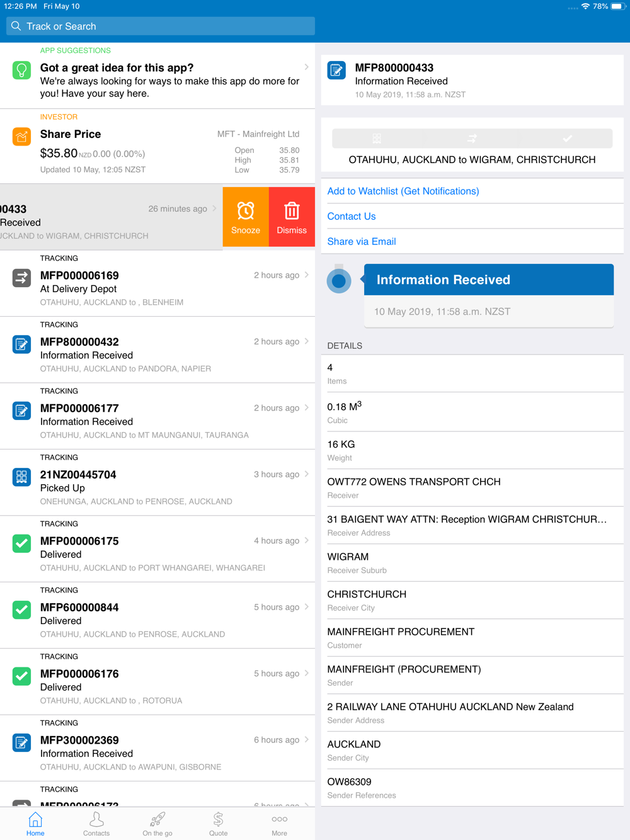Add shipment to Watchlist for notifications
The image size is (630, 840).
(403, 191)
